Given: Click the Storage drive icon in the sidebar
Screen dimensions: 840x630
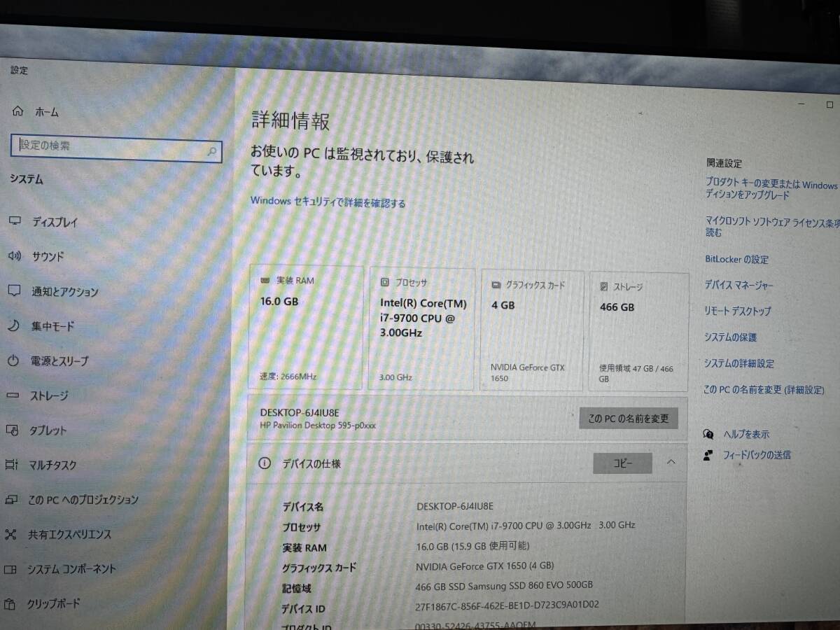Looking at the screenshot, I should click(x=13, y=395).
